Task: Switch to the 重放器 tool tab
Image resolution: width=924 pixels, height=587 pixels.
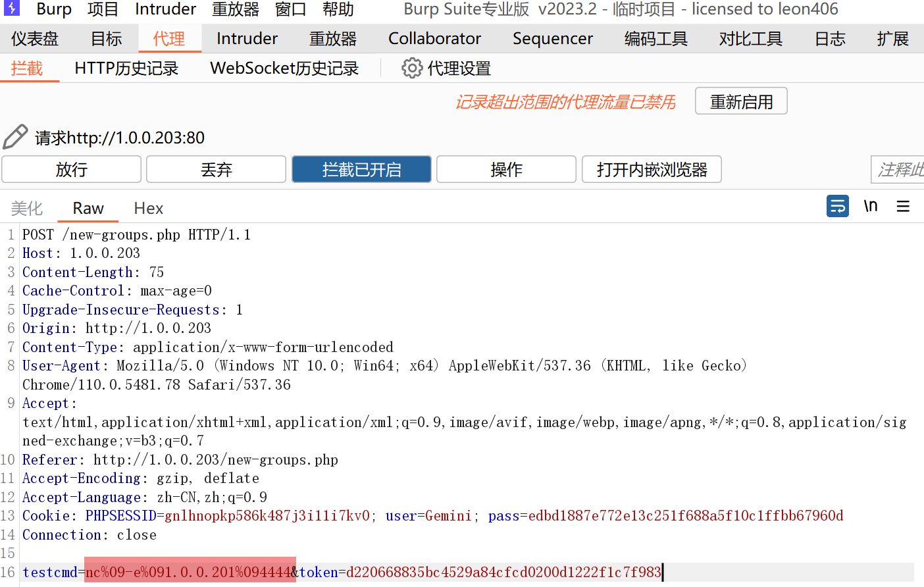Action: 333,39
